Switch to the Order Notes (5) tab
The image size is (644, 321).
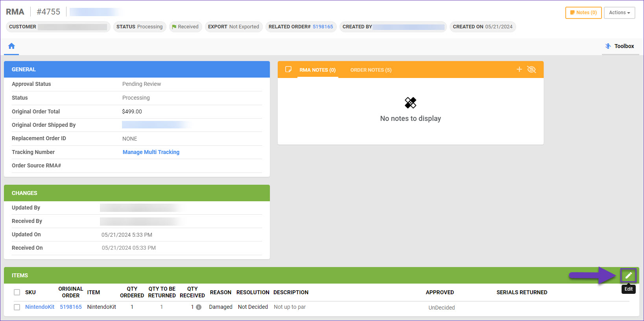(371, 70)
